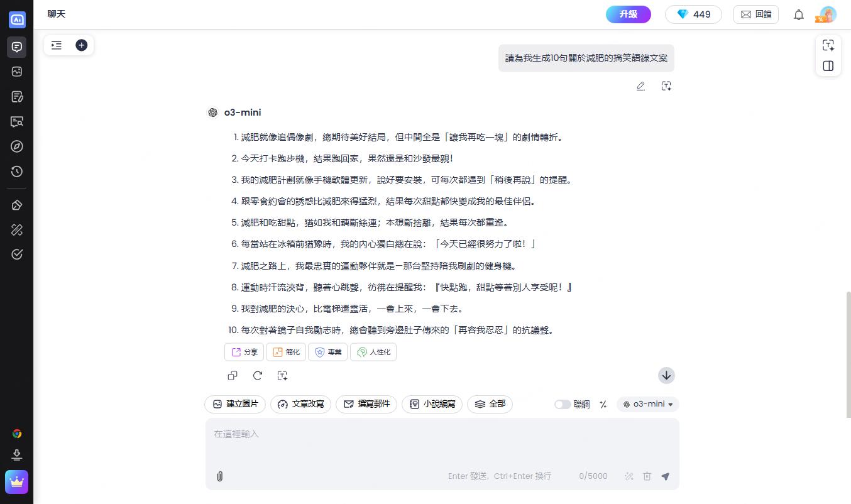This screenshot has width=851, height=504.
Task: Click the 簡化 simplify button
Action: click(286, 352)
